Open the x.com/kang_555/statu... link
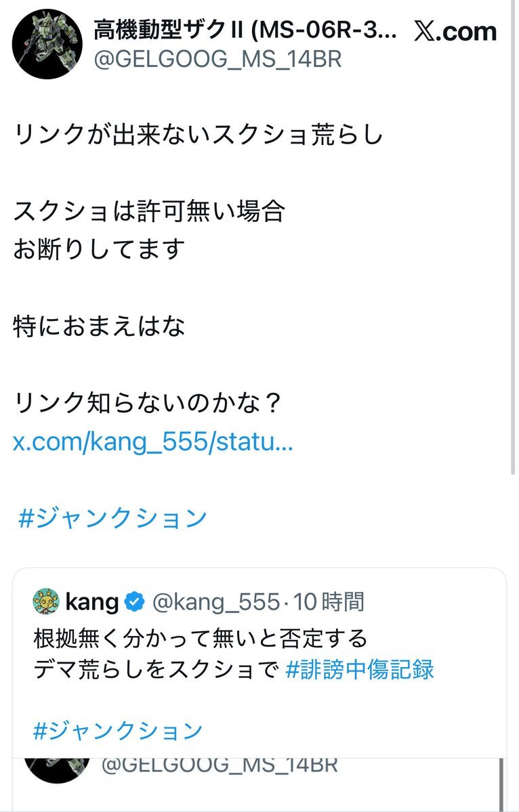519x812 pixels. click(153, 443)
